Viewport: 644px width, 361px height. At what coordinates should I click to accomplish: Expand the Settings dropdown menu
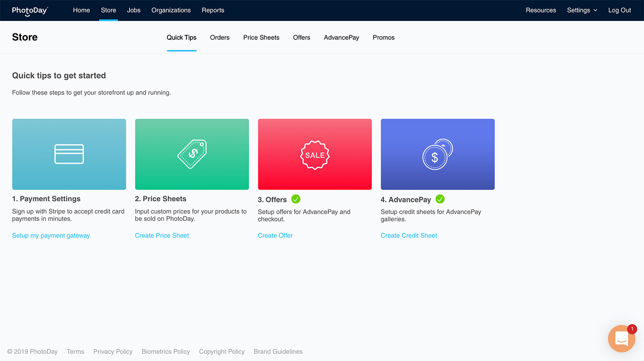point(582,10)
